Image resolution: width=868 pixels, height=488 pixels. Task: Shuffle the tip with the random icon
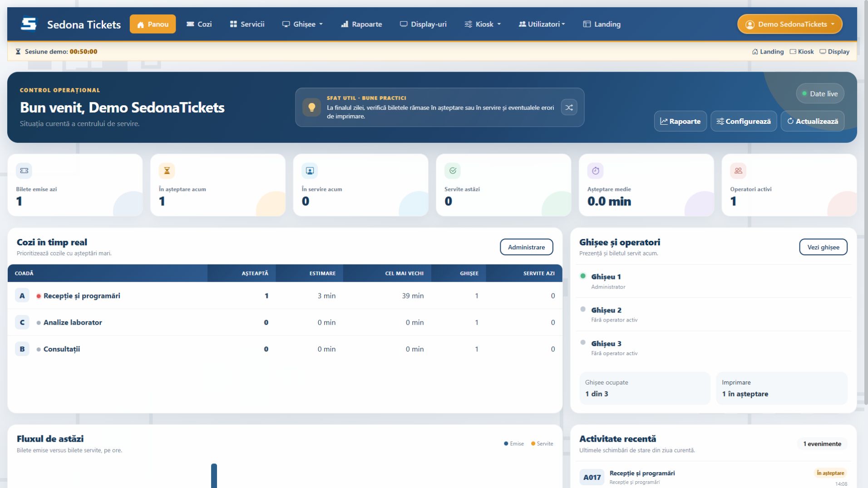click(x=569, y=107)
